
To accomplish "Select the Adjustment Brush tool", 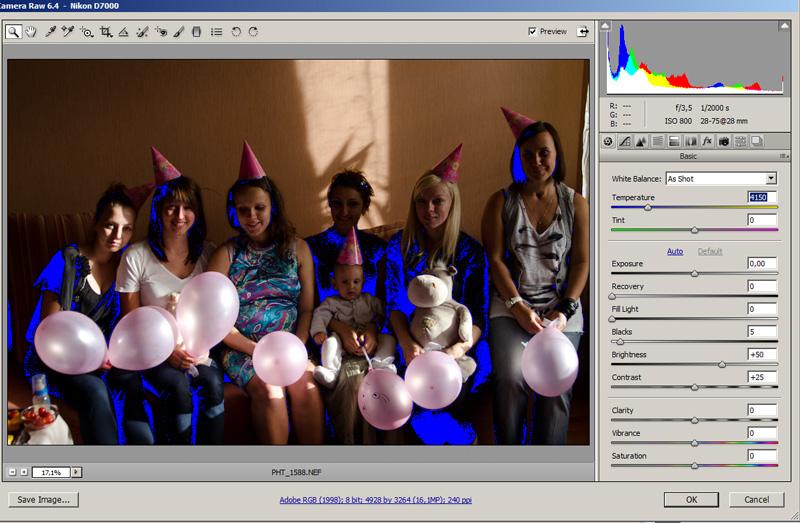I will click(x=179, y=32).
